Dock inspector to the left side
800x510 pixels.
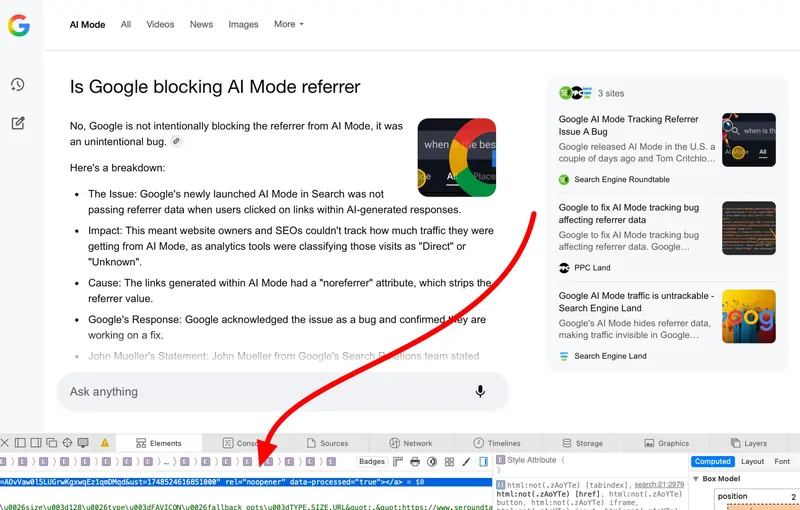click(20, 443)
